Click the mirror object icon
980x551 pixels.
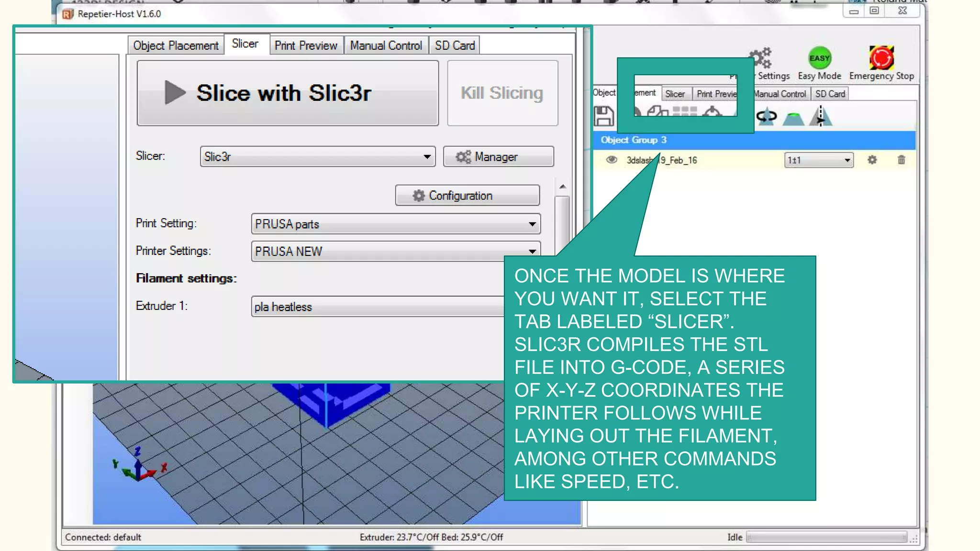821,116
